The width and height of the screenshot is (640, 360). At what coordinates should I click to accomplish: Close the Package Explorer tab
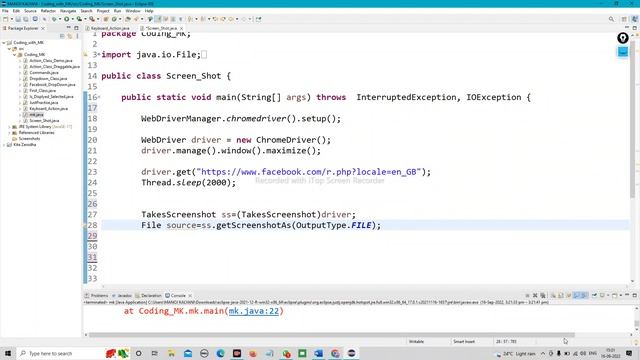pyautogui.click(x=43, y=28)
